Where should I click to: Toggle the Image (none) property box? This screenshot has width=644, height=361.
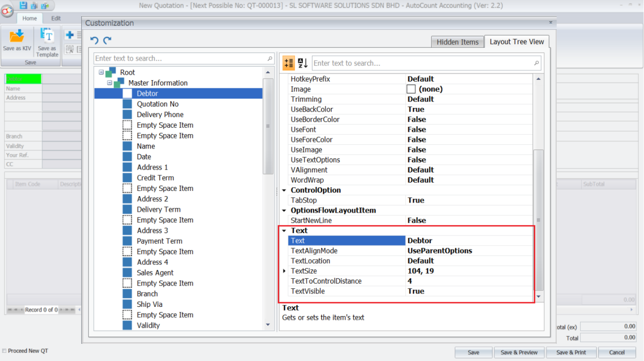coord(411,89)
